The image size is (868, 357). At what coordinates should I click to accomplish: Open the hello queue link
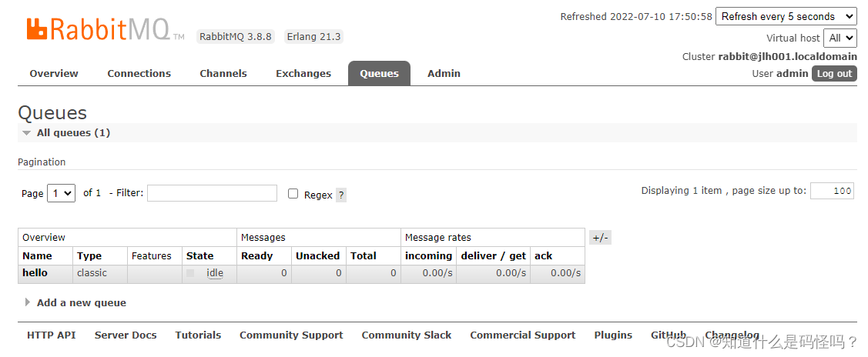[x=35, y=273]
